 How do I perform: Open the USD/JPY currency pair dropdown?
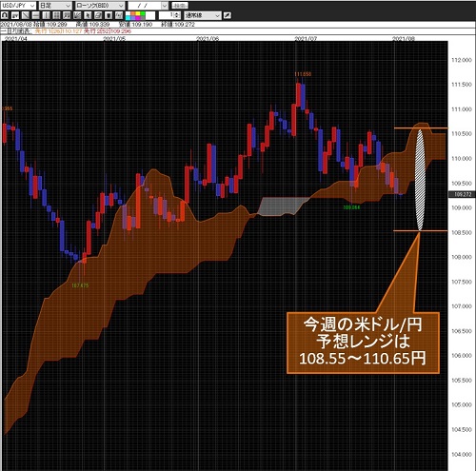pos(18,6)
